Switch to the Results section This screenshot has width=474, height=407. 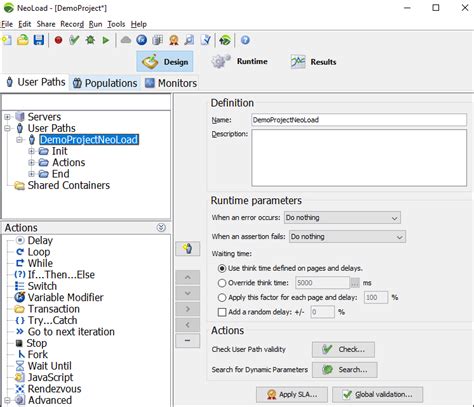click(x=313, y=62)
